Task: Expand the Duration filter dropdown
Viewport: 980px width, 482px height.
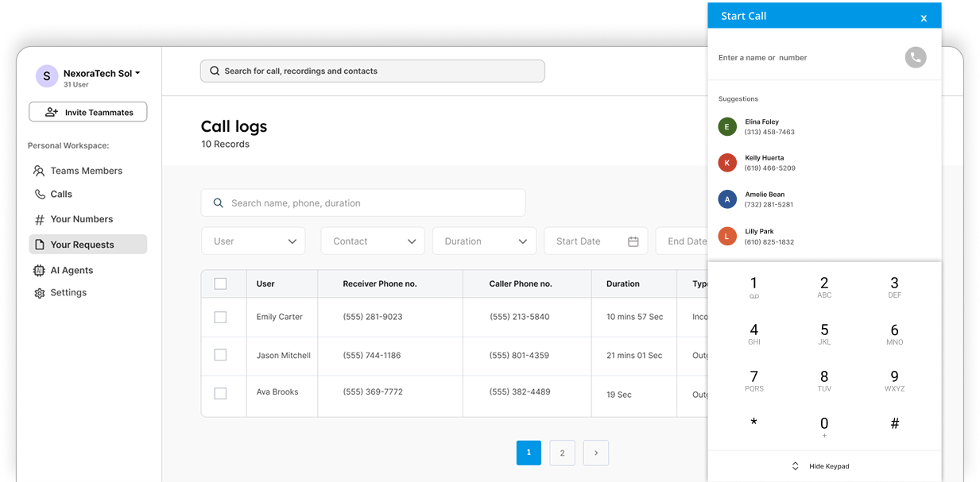Action: (484, 241)
